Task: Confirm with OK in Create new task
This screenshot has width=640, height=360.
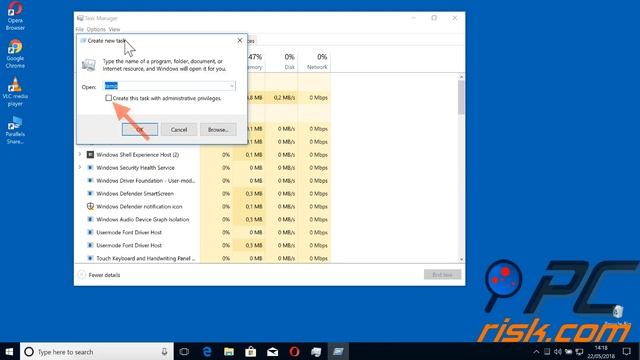Action: (x=140, y=129)
